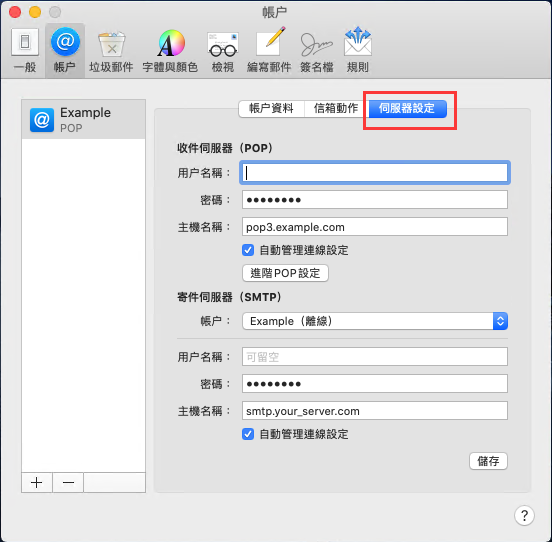Click the 儲存 save button
The height and width of the screenshot is (542, 552).
[488, 461]
